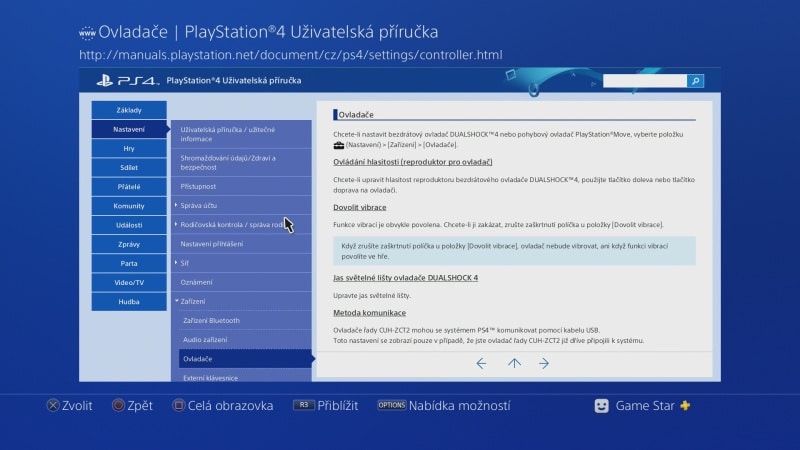Go to previous page arrow
The image size is (800, 450).
click(481, 363)
